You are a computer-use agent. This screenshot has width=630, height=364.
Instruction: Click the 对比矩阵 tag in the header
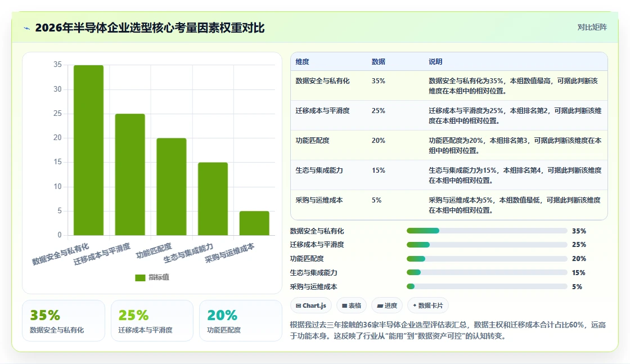(592, 28)
